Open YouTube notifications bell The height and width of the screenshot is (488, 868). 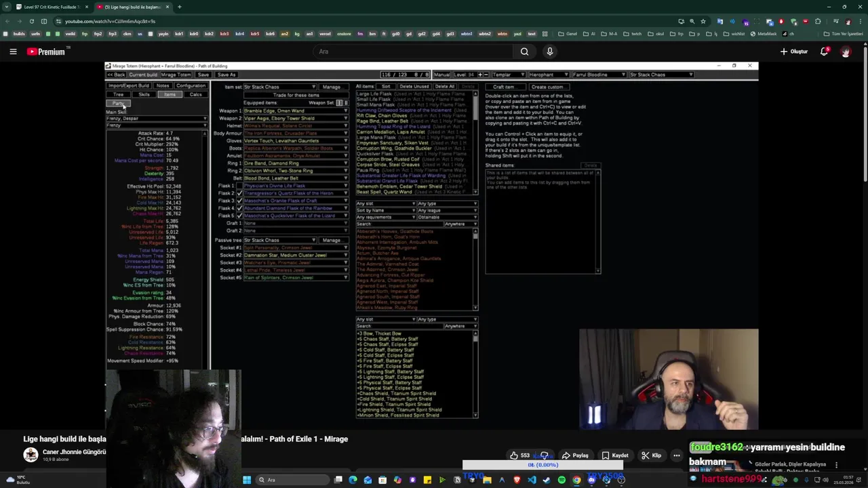(825, 52)
